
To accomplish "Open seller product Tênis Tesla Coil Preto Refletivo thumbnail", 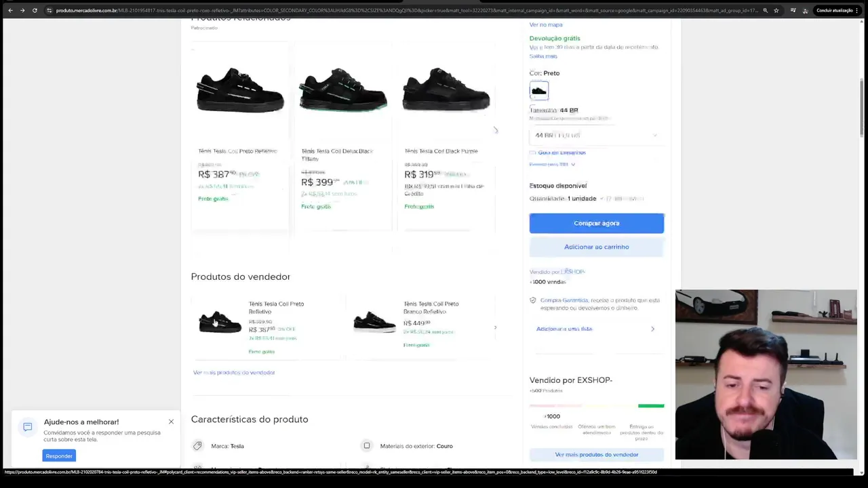I will pyautogui.click(x=220, y=322).
